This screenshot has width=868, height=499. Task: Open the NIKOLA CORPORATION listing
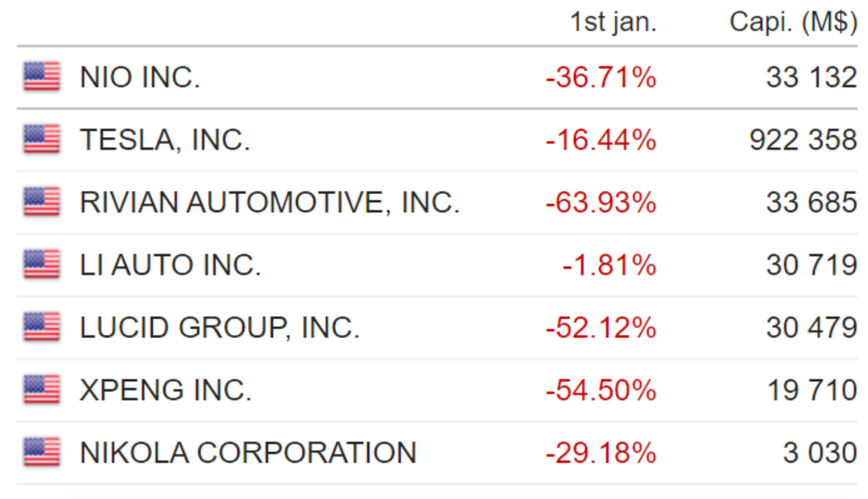point(248,452)
